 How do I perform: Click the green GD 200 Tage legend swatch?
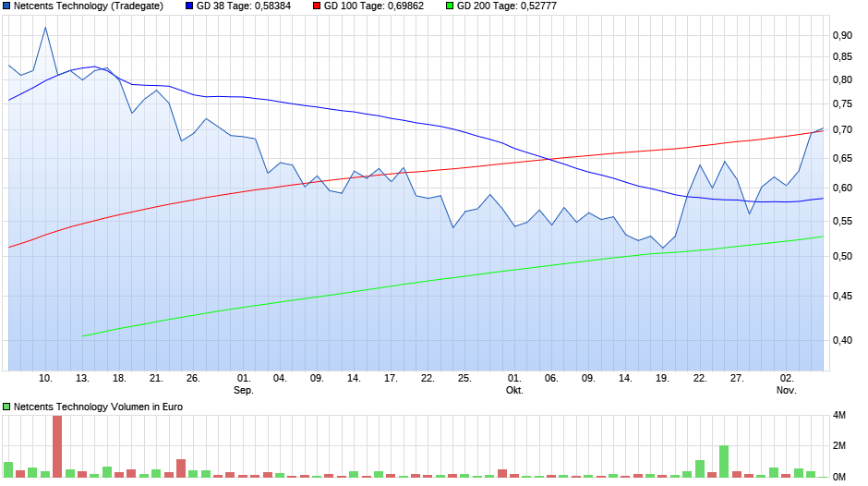coord(450,6)
